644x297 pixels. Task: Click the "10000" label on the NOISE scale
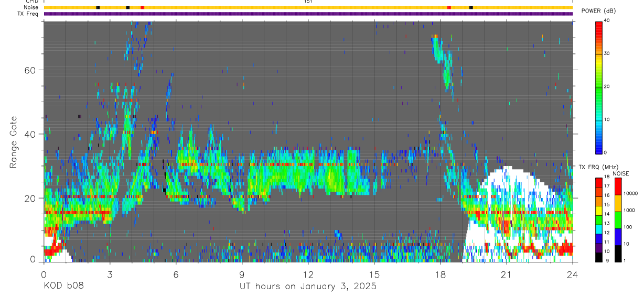(631, 193)
